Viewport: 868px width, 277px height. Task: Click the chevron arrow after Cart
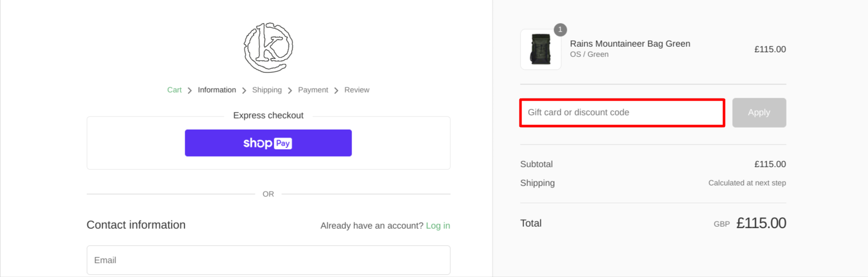coord(190,90)
